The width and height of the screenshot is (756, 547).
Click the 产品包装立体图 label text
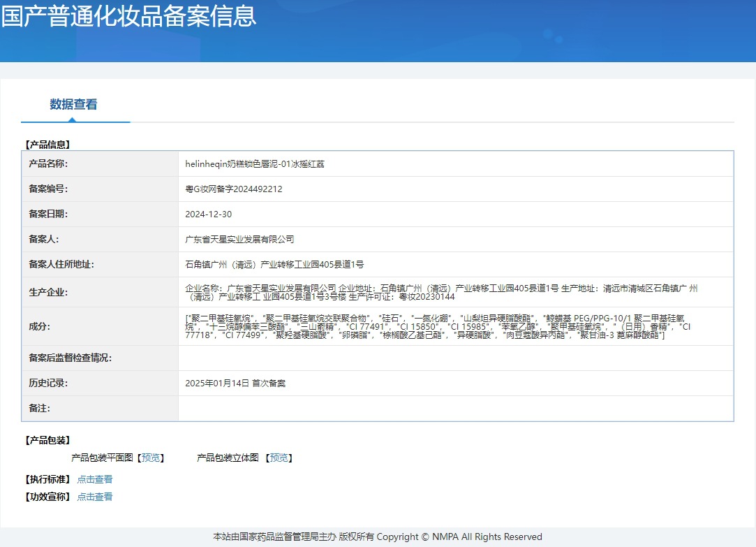[x=228, y=458]
